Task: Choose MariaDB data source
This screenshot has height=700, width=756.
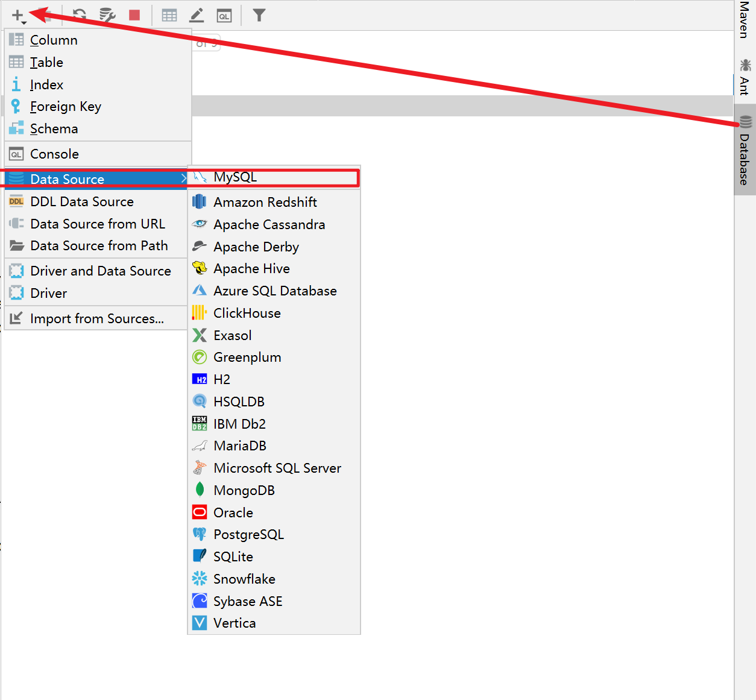Action: pos(274,446)
